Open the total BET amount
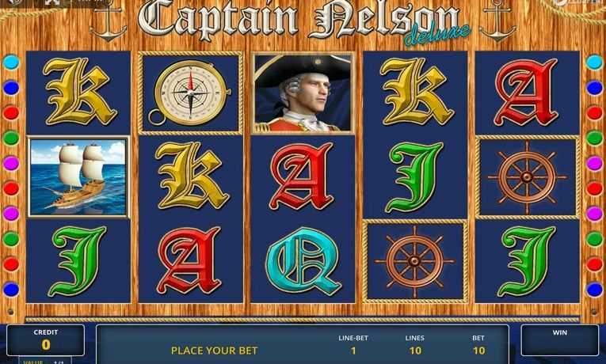Screen dimensions: 606x364 pos(478,351)
